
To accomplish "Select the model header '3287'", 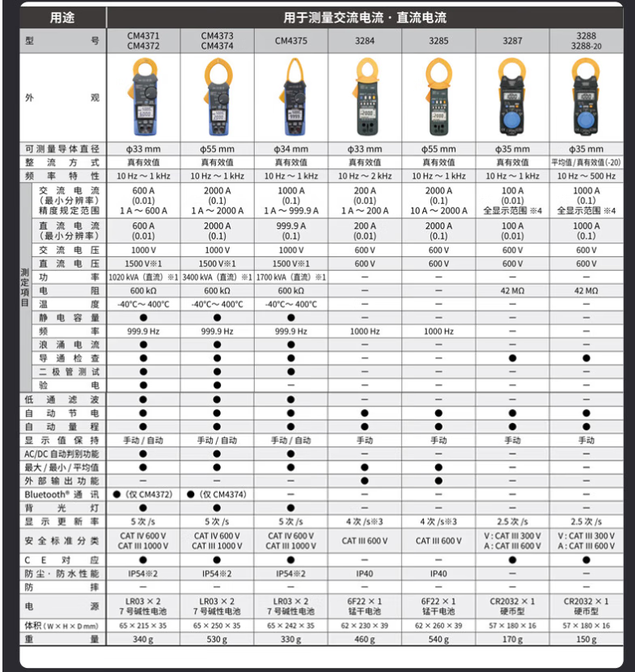I will 512,40.
